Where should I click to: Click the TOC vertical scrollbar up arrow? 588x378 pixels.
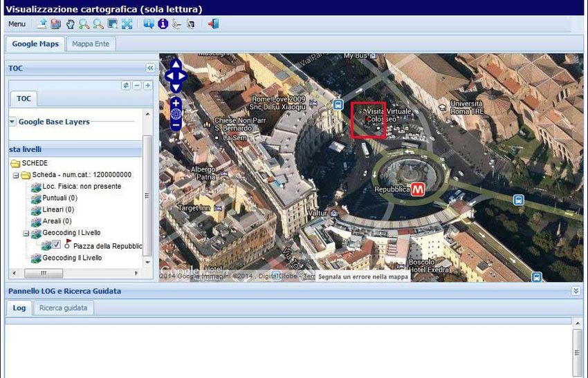[148, 114]
